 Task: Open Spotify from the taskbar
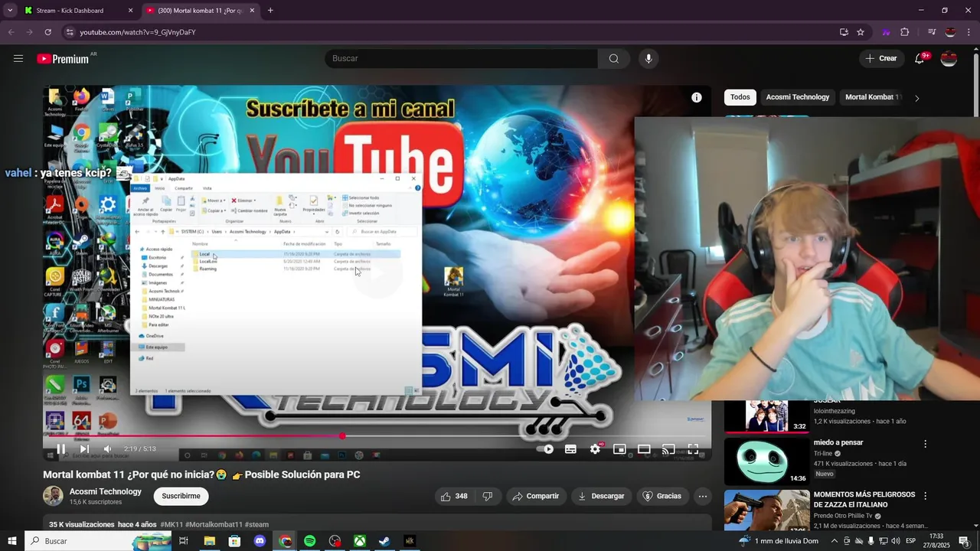click(309, 541)
